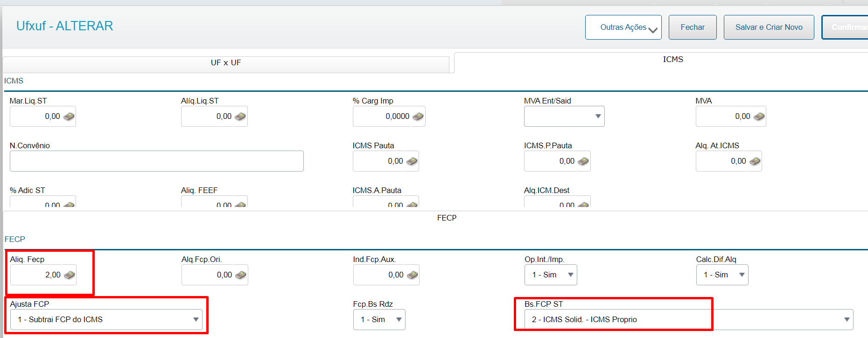This screenshot has height=338, width=868.
Task: Select the ICMS tab
Action: (672, 60)
